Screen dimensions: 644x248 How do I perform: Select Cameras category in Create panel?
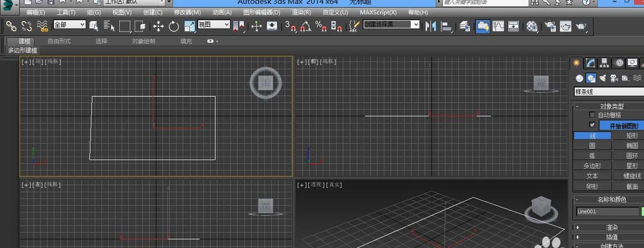614,78
